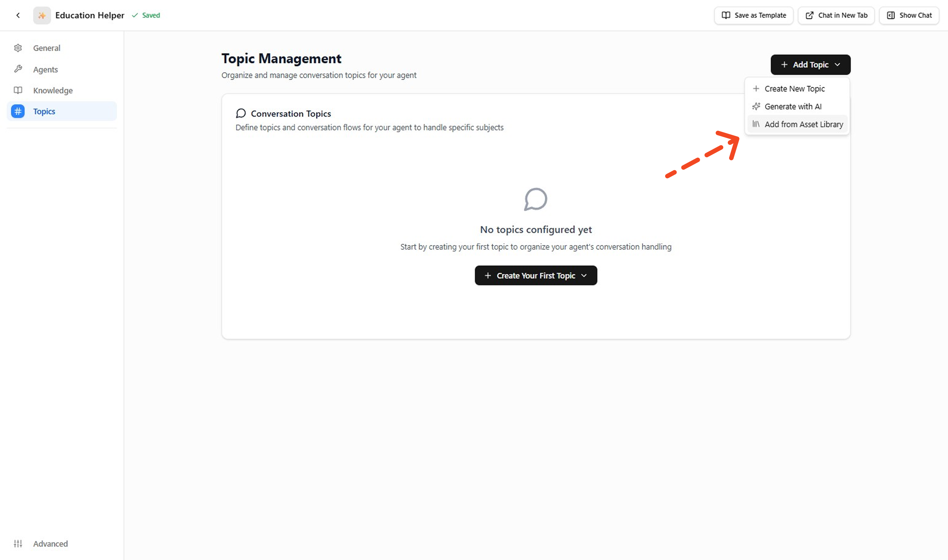Go to Advanced settings
The height and width of the screenshot is (560, 948).
50,544
